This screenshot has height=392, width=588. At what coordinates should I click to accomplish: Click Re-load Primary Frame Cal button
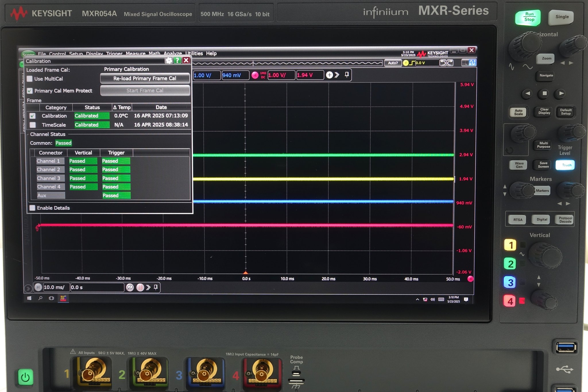tap(145, 78)
